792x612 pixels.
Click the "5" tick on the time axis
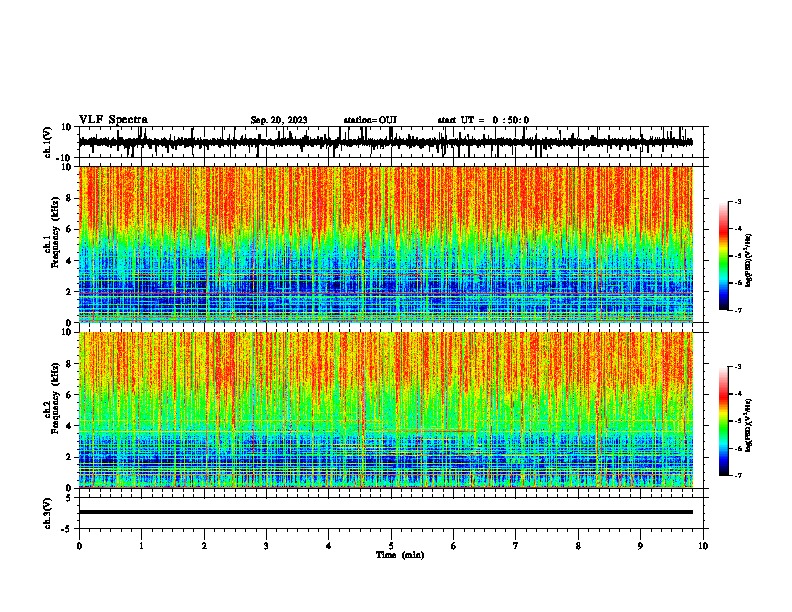pos(391,546)
